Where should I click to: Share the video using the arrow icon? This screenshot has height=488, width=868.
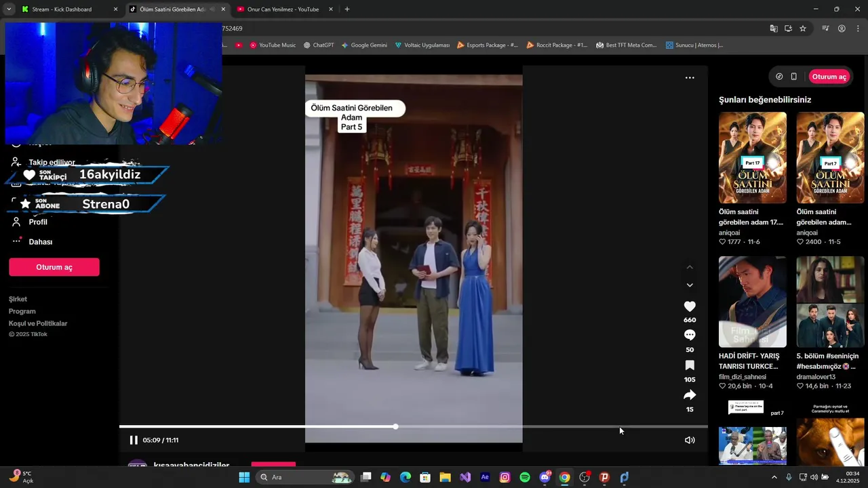point(690,394)
